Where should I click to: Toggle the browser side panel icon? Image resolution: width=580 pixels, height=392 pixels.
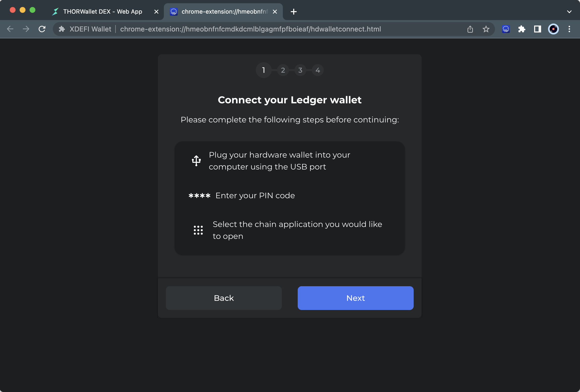[537, 29]
